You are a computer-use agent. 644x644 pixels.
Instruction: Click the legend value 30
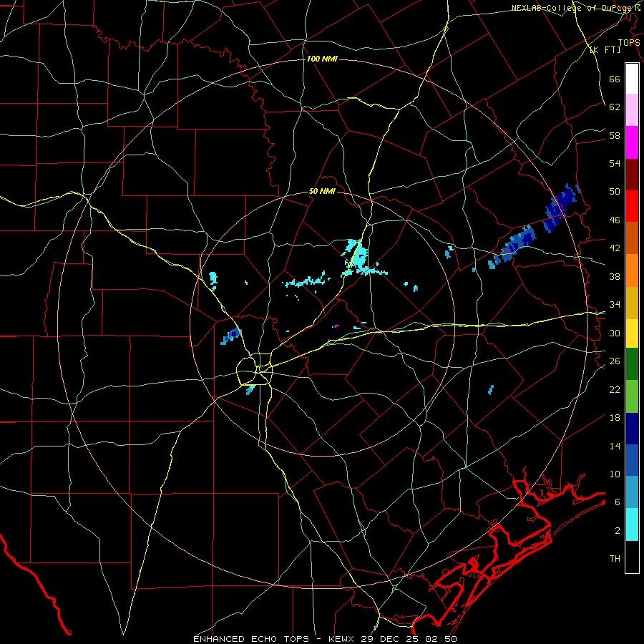(615, 333)
